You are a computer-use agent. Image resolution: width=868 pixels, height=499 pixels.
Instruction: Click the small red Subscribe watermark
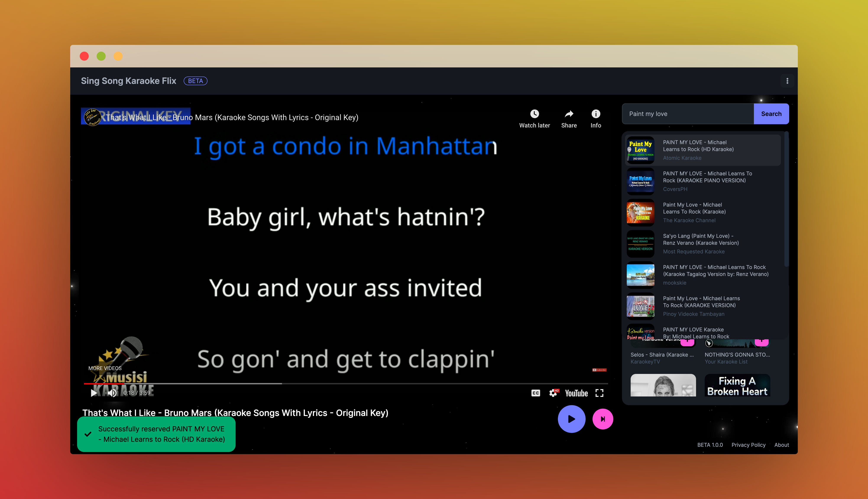pyautogui.click(x=599, y=370)
